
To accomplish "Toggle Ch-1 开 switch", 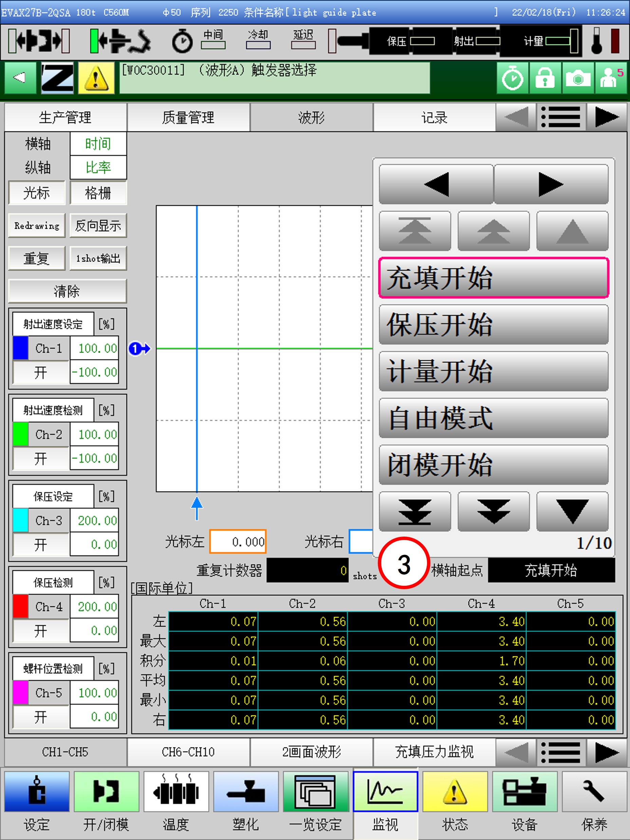I will [41, 372].
